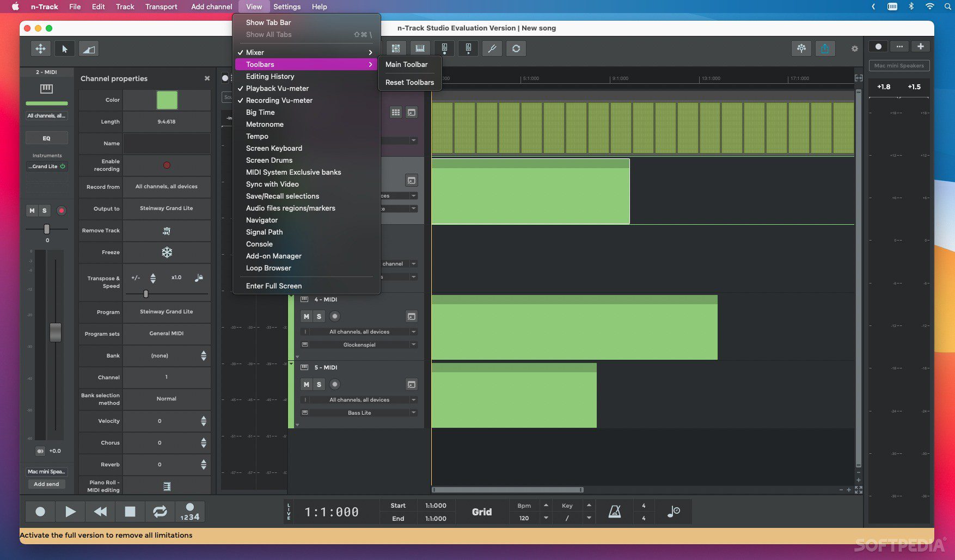This screenshot has height=560, width=955.
Task: Open the on-screen piano keyboard from the toolbar
Action: point(420,48)
